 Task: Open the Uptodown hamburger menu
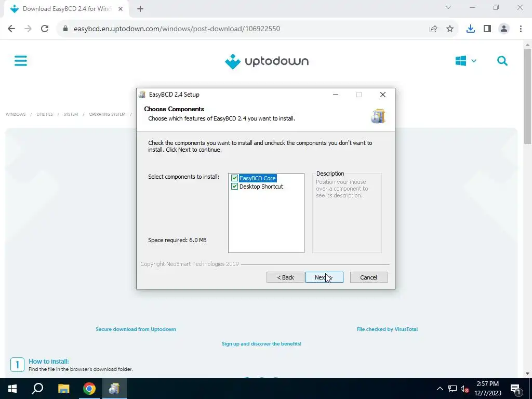(21, 61)
